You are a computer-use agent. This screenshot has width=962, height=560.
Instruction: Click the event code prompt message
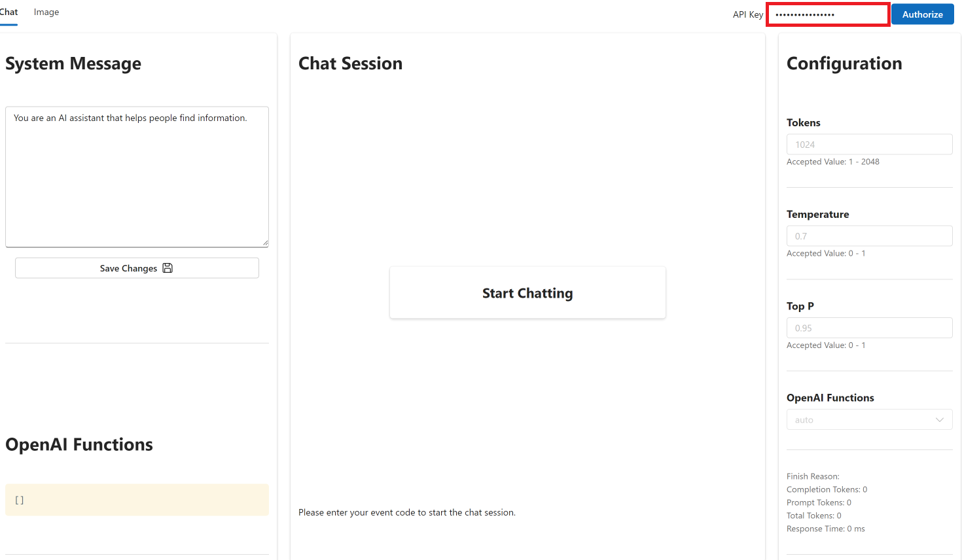pyautogui.click(x=407, y=512)
